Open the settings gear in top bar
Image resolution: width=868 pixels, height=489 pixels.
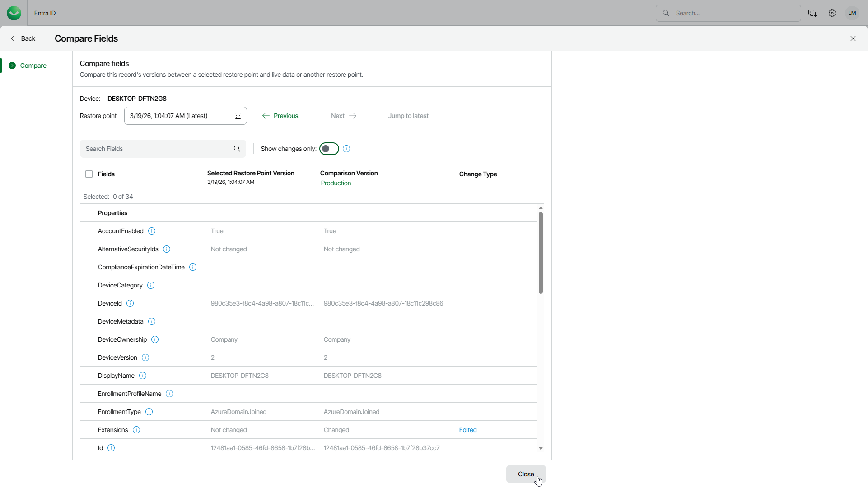832,13
